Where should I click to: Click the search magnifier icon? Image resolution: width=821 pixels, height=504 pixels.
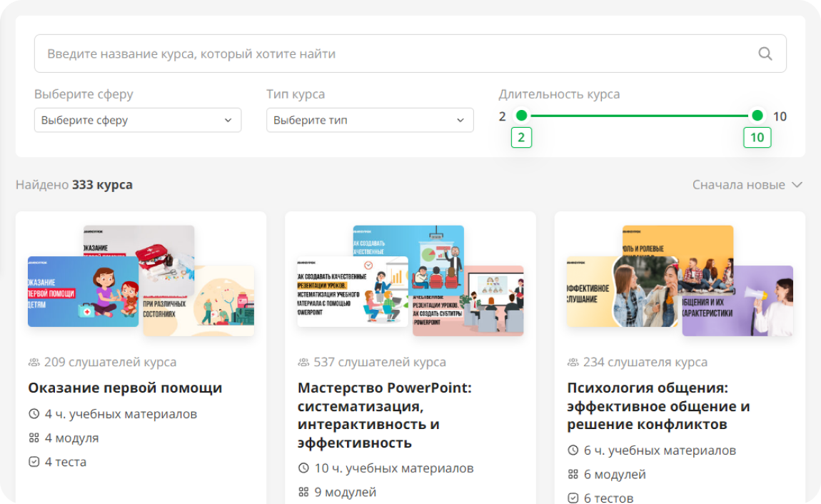[x=765, y=54]
